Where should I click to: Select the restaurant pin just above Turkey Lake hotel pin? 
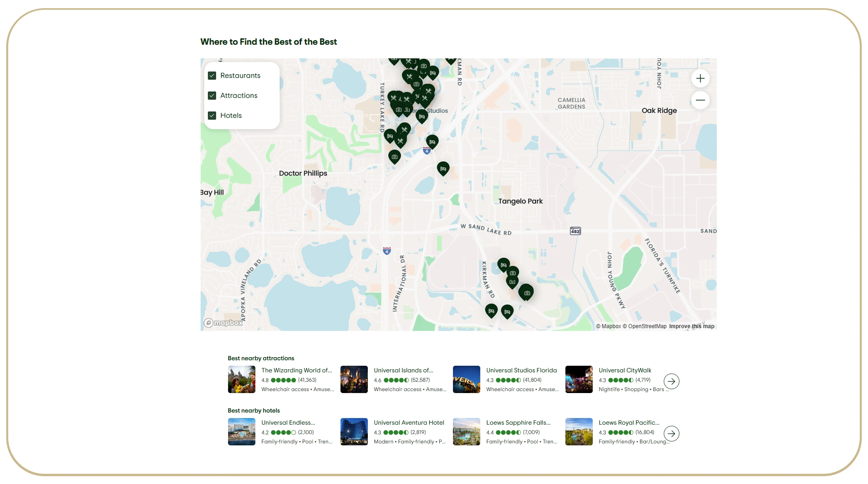coord(404,129)
